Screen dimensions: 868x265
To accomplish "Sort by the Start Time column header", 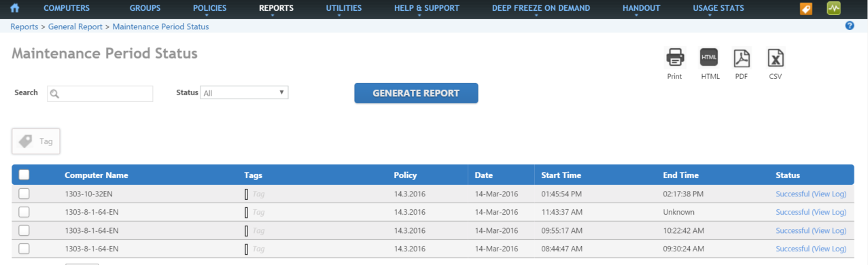I will (x=561, y=175).
